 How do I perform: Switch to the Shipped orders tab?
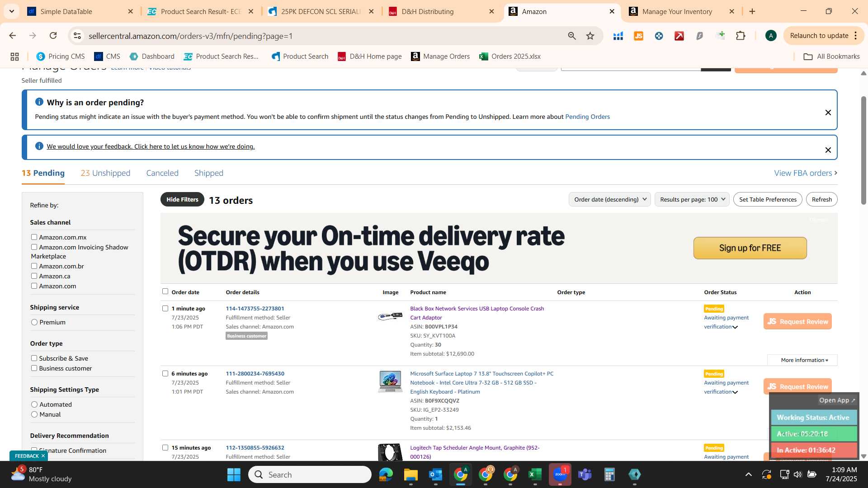209,173
